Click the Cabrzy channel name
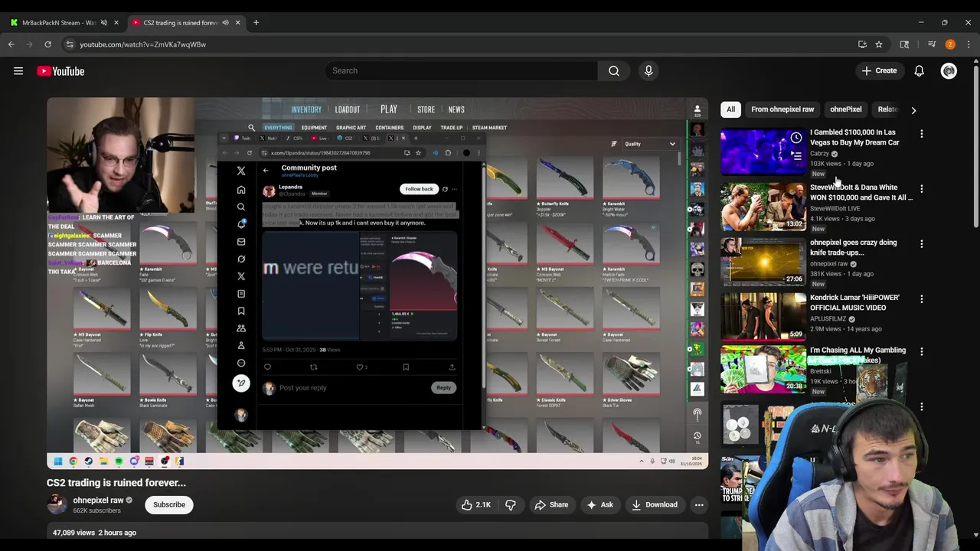The image size is (980, 551). 819,153
